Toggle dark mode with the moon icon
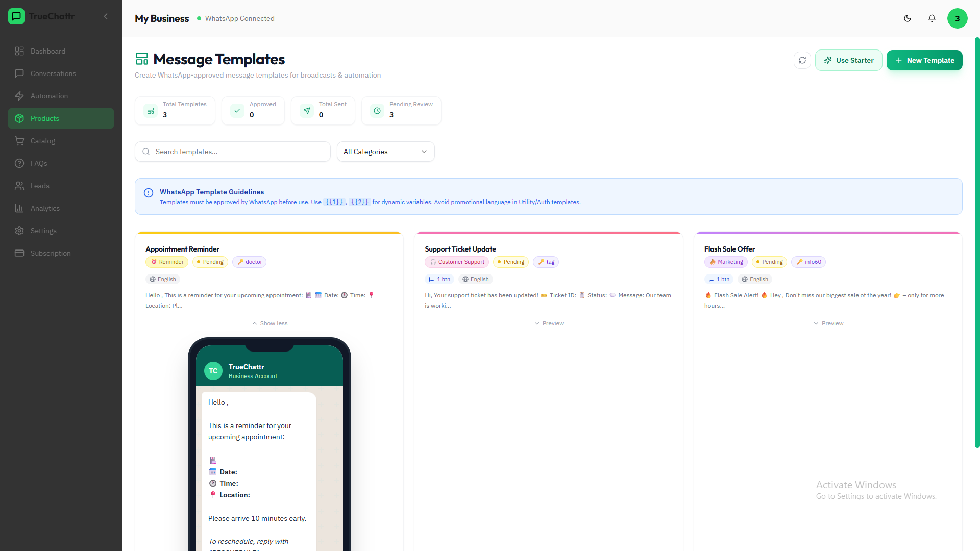 907,18
